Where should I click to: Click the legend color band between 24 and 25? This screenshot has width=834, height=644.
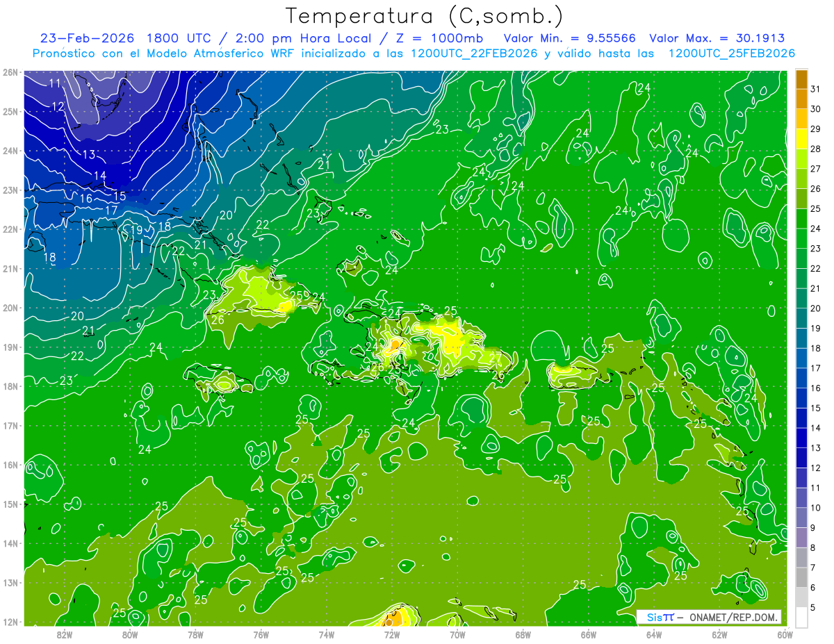[x=801, y=218]
